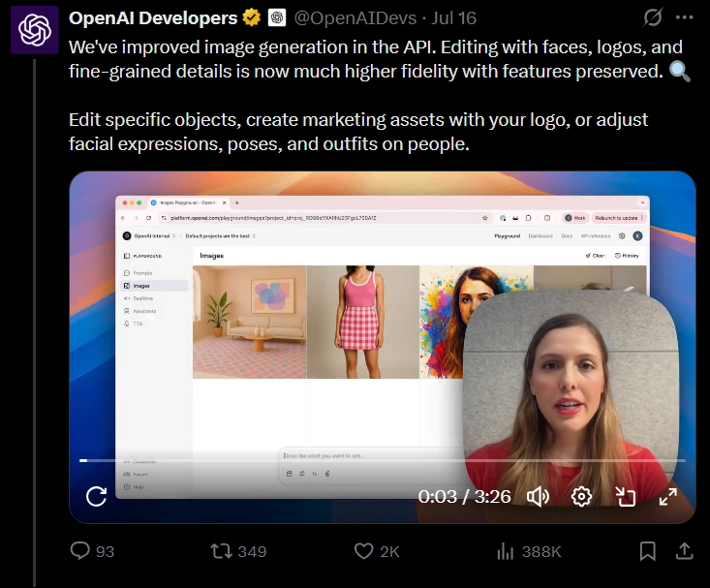Click the OpenAI Developers account name

pyautogui.click(x=153, y=18)
